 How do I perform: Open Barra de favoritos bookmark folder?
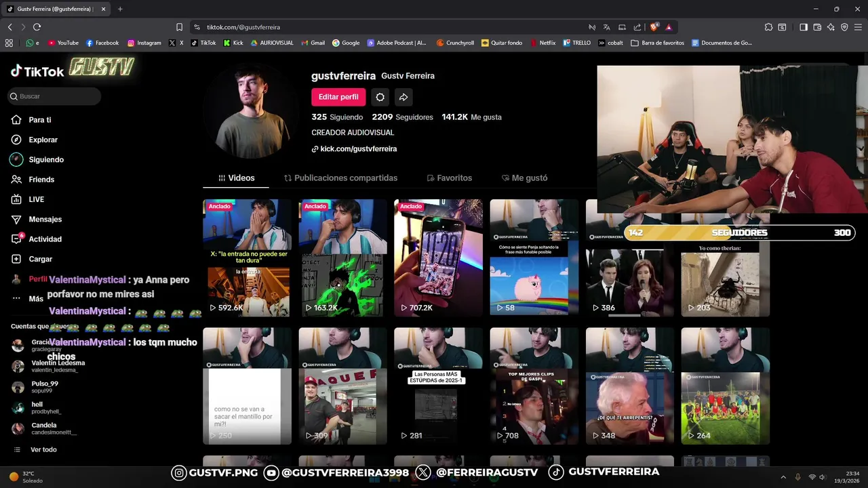pyautogui.click(x=657, y=43)
